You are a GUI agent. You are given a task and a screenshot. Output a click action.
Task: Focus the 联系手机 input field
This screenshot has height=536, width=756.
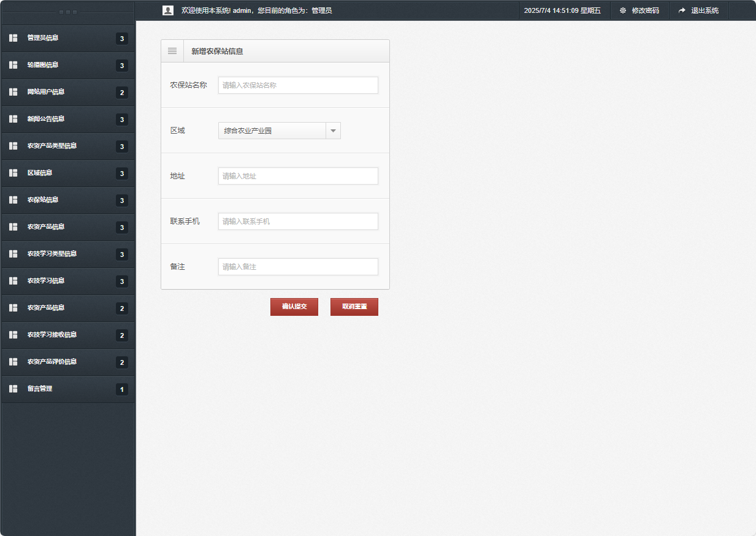click(x=298, y=221)
